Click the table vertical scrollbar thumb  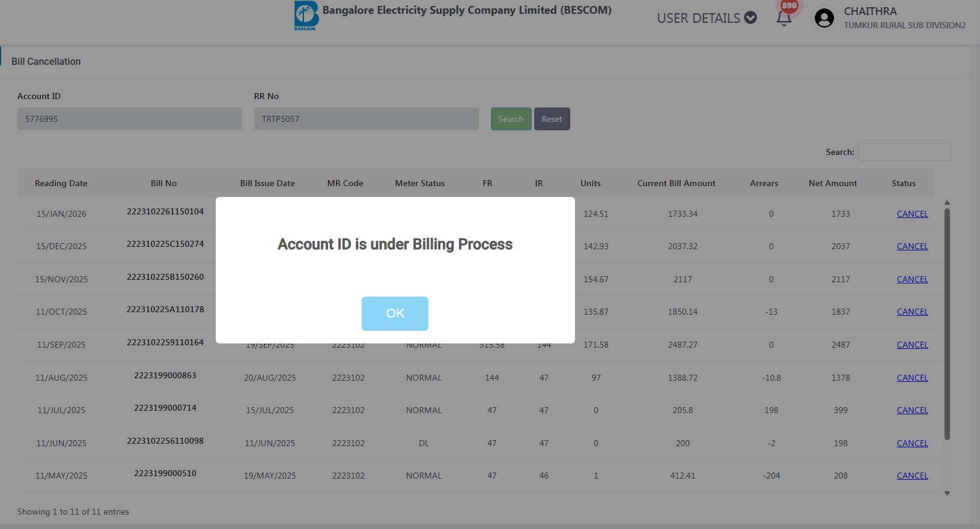[x=947, y=324]
